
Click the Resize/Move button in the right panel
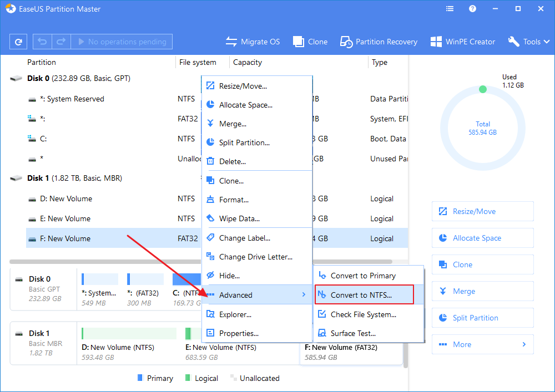pos(482,211)
